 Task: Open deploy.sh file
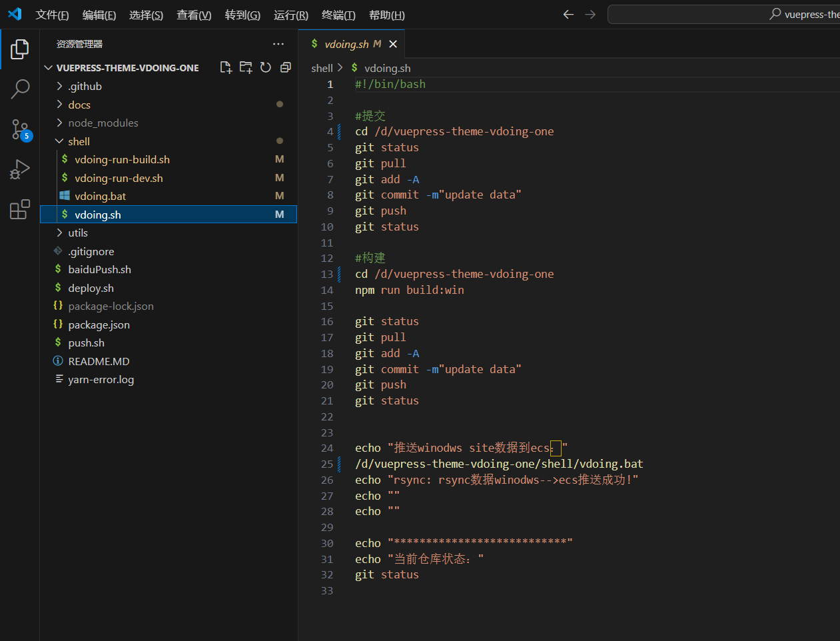(169, 288)
